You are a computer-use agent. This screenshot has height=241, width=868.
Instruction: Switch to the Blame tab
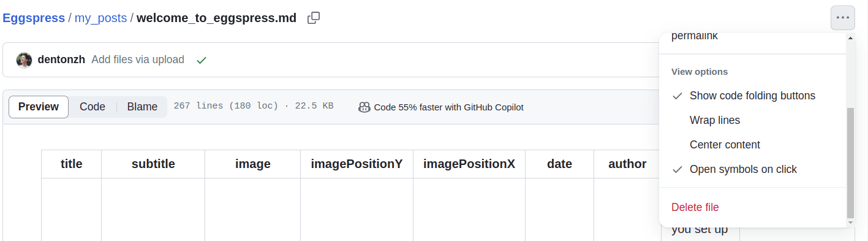142,107
